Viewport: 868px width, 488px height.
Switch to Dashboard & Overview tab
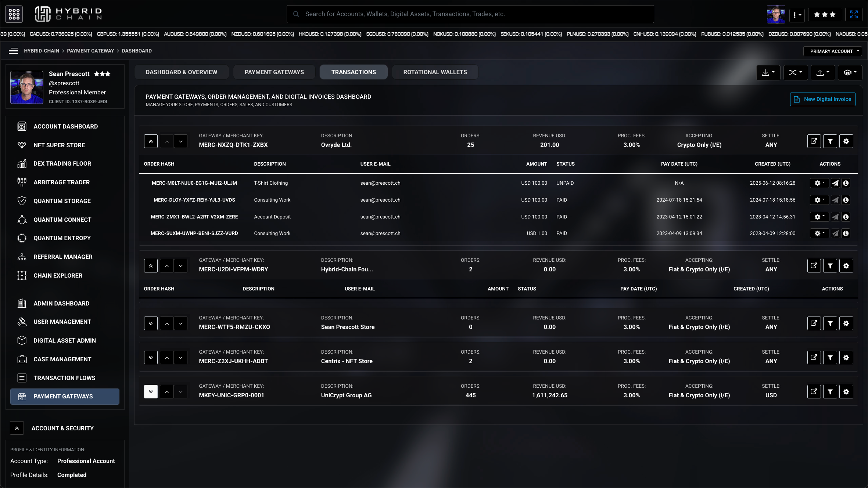(181, 72)
